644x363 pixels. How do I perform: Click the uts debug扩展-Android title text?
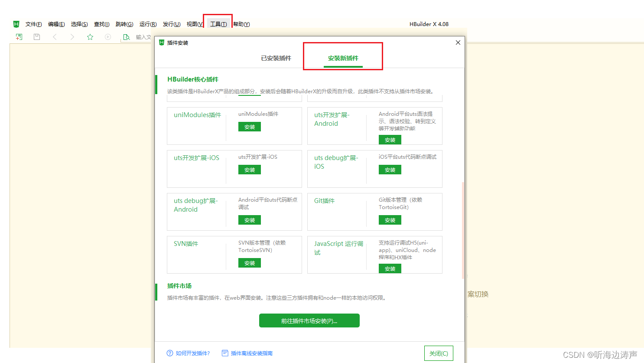click(x=196, y=205)
